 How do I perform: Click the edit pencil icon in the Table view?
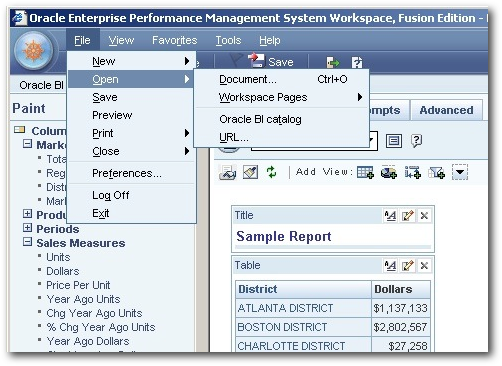click(408, 266)
